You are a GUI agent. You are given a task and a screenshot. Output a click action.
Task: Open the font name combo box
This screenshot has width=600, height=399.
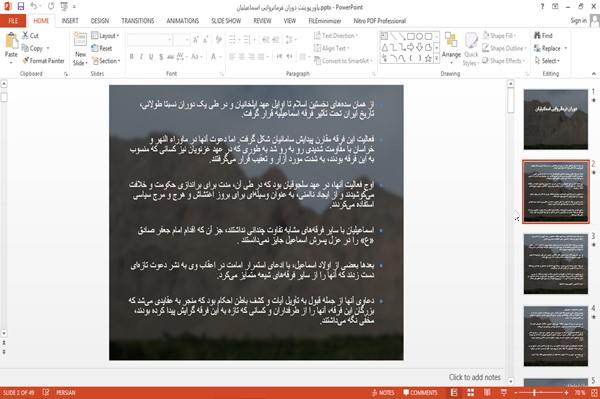coord(150,40)
